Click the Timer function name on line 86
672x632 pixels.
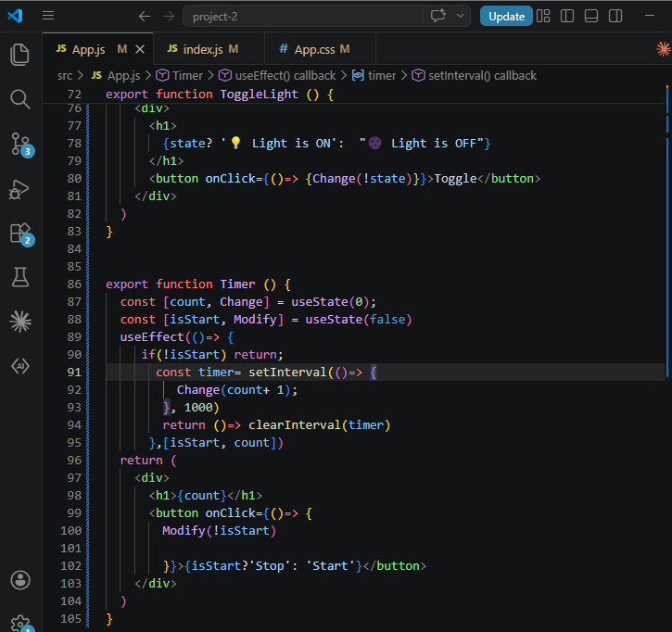[x=237, y=284]
